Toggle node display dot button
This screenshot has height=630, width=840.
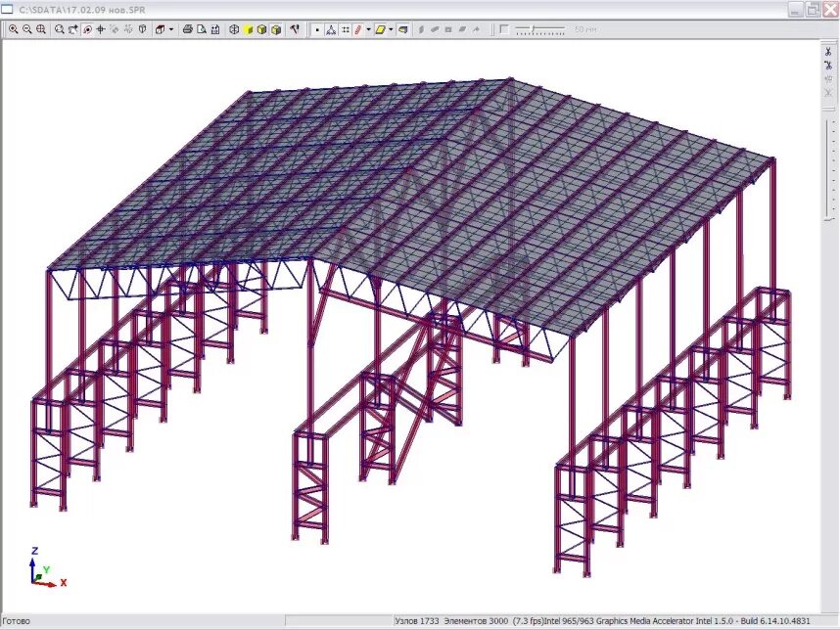click(317, 29)
